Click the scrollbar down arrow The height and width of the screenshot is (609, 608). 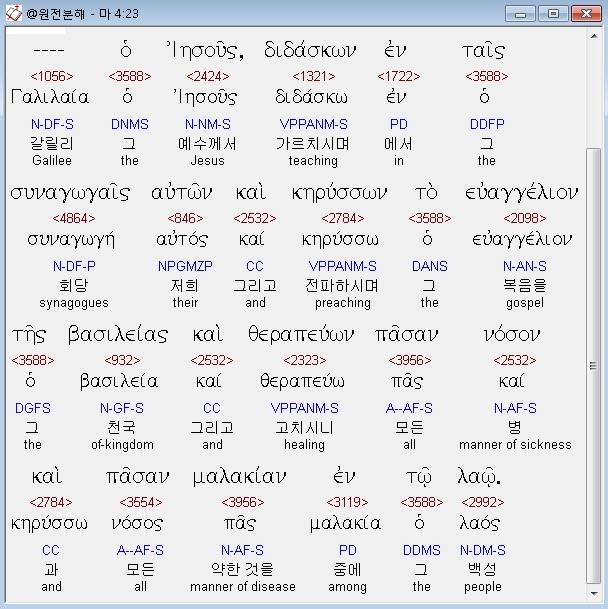(x=594, y=593)
